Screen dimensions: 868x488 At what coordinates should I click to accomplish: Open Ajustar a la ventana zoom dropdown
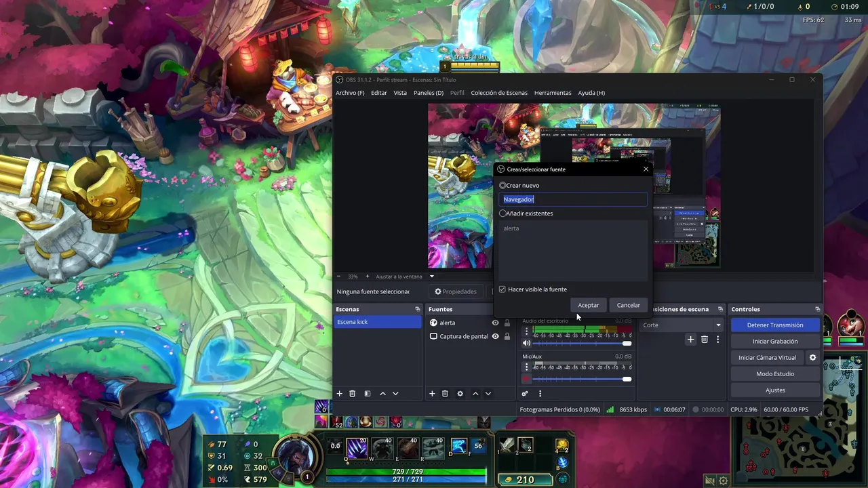point(404,277)
